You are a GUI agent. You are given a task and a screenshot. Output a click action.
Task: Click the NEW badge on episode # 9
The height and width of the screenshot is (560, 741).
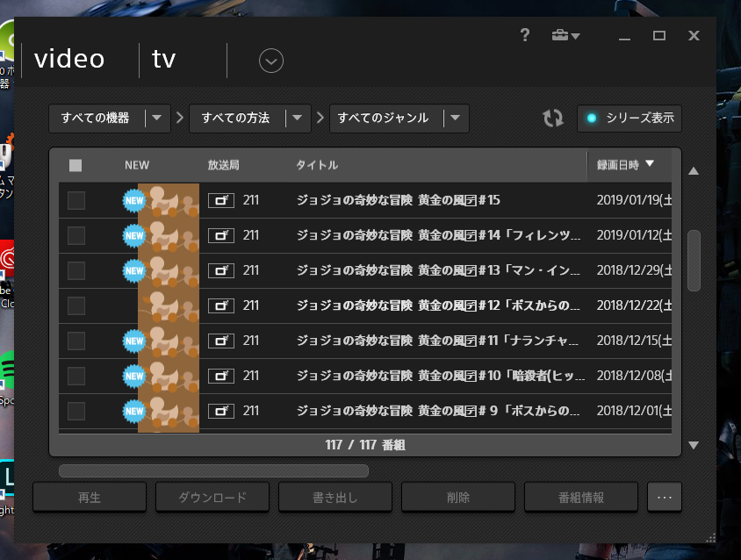(134, 411)
